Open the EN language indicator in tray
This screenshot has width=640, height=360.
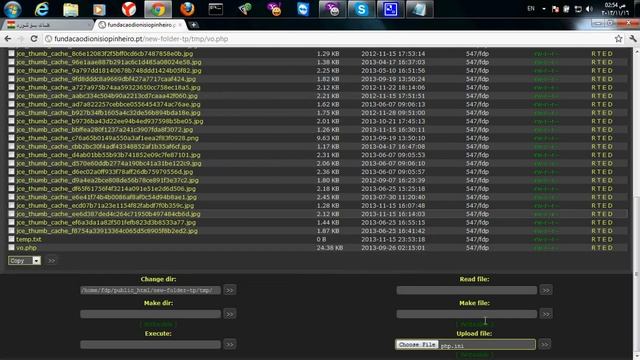(531, 9)
